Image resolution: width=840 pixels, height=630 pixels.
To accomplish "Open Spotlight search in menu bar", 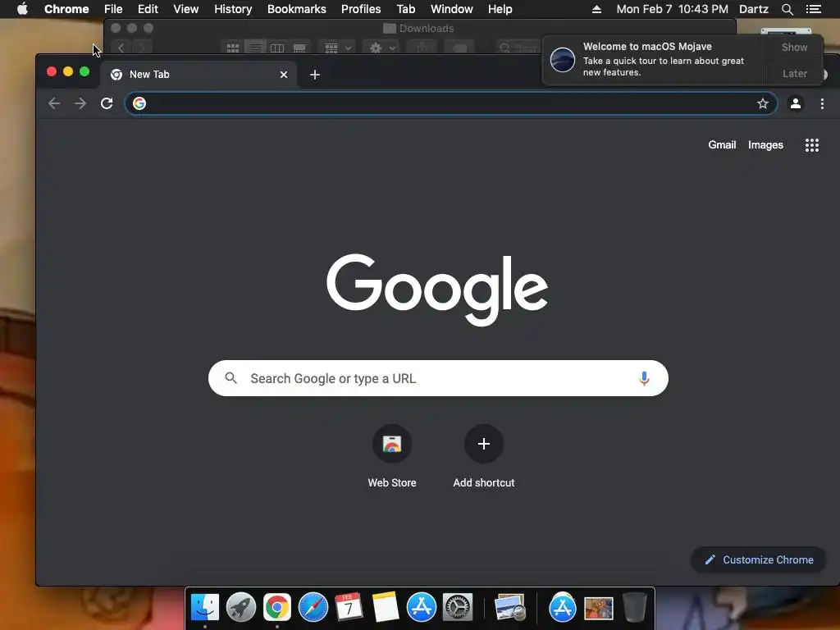I will click(x=787, y=9).
